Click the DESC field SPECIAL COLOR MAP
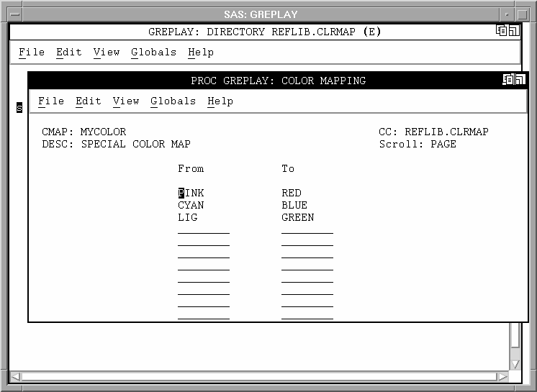Image resolution: width=537 pixels, height=392 pixels. tap(135, 144)
